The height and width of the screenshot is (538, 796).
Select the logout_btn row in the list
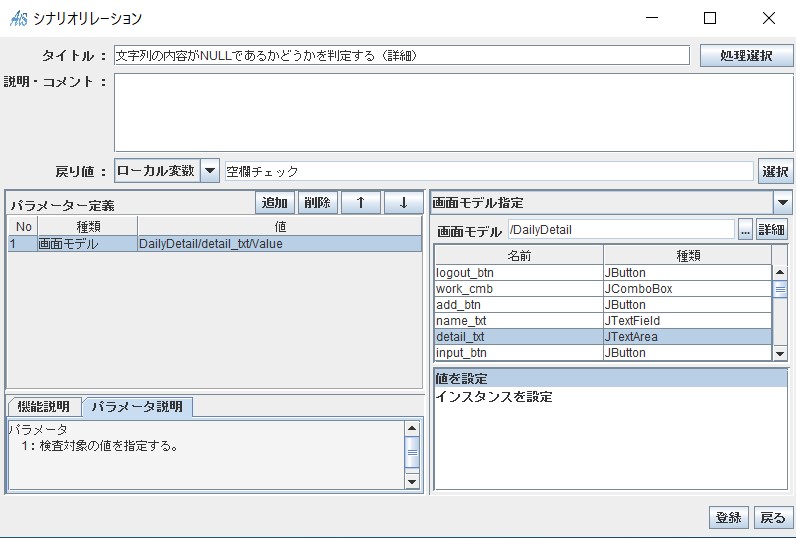tap(518, 272)
